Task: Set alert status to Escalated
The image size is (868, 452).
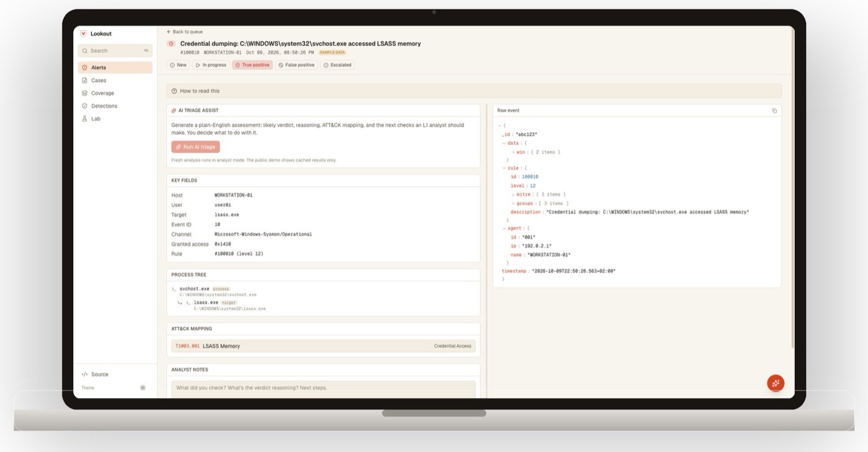Action: (337, 65)
